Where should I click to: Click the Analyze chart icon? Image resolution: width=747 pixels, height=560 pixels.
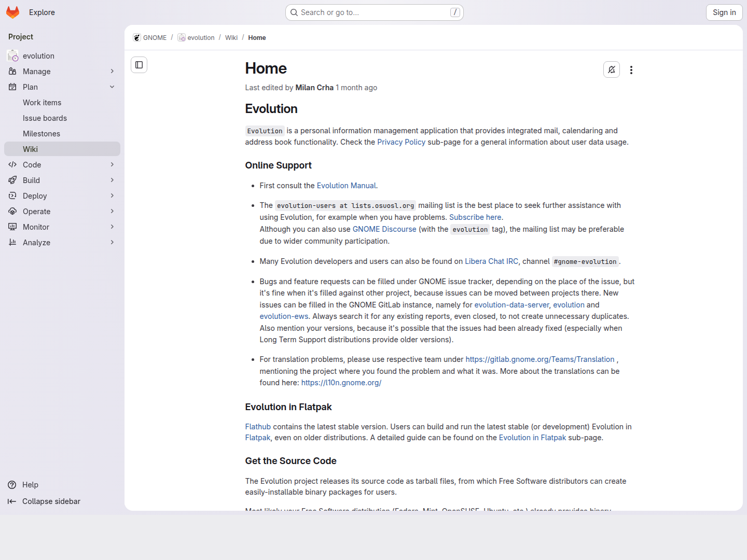click(x=12, y=243)
